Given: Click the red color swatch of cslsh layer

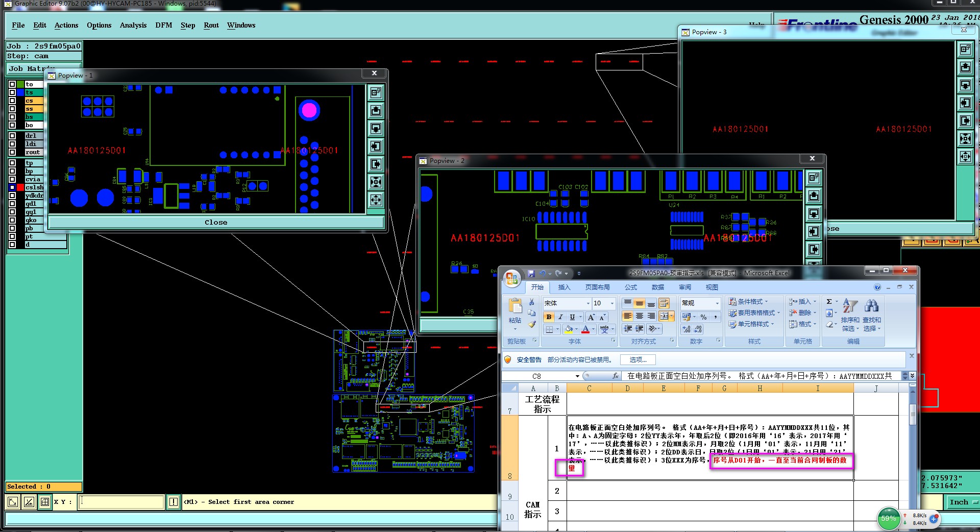Looking at the screenshot, I should click(20, 187).
